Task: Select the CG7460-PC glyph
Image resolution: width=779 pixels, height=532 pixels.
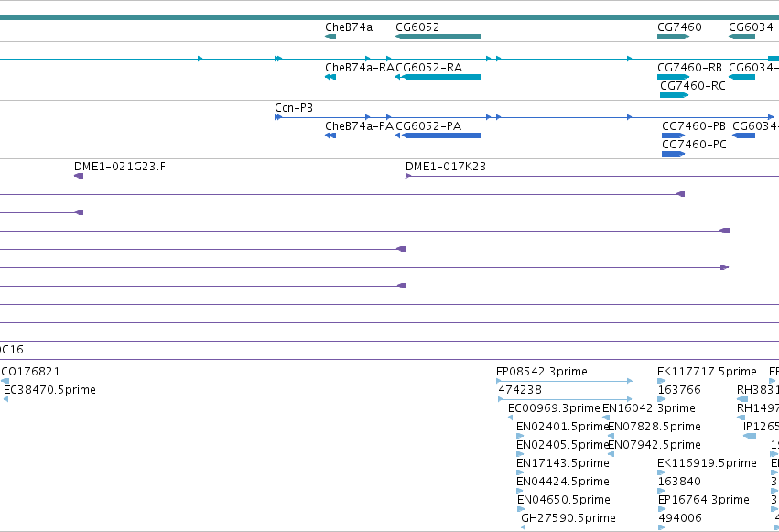Action: point(673,154)
